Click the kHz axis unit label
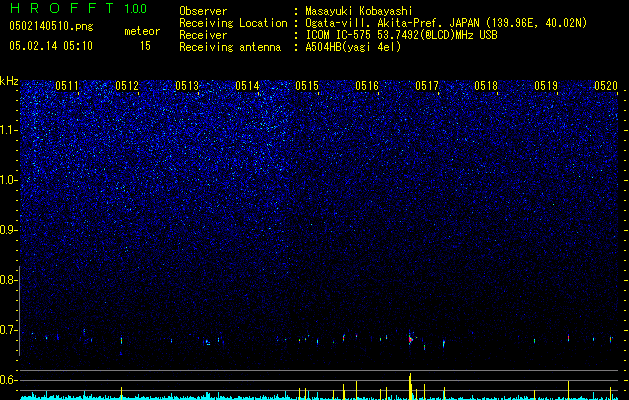Image resolution: width=629 pixels, height=400 pixels. coord(9,81)
